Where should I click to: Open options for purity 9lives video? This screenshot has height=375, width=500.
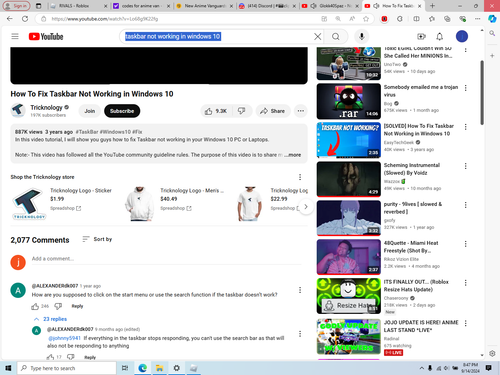466,205
